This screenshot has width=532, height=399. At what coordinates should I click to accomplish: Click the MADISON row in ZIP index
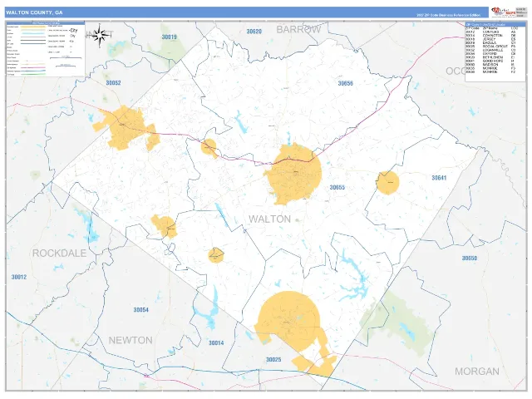pos(490,65)
